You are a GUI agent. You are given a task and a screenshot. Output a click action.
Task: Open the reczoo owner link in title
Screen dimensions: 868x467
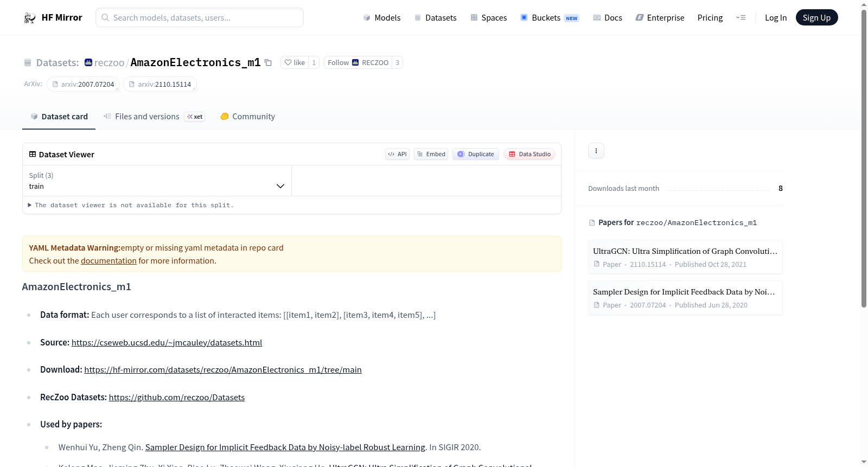(109, 63)
